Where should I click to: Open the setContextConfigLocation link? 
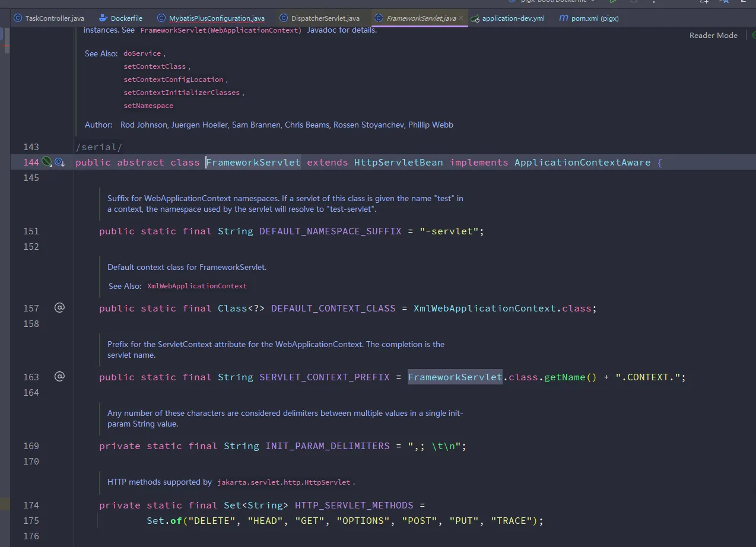coord(173,79)
